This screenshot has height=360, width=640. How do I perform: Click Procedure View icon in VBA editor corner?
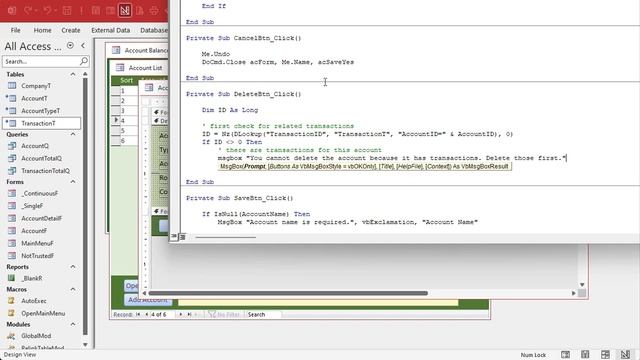click(x=174, y=236)
